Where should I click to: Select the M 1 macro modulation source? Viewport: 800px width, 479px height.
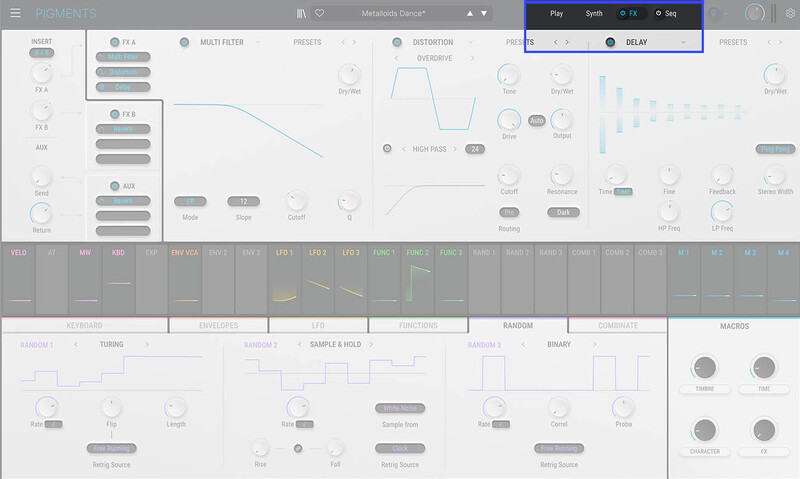684,279
